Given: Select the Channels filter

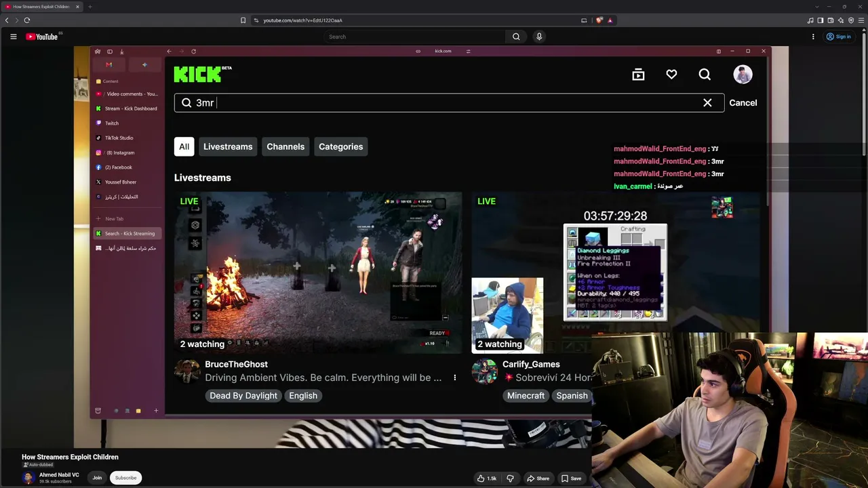Looking at the screenshot, I should [285, 146].
